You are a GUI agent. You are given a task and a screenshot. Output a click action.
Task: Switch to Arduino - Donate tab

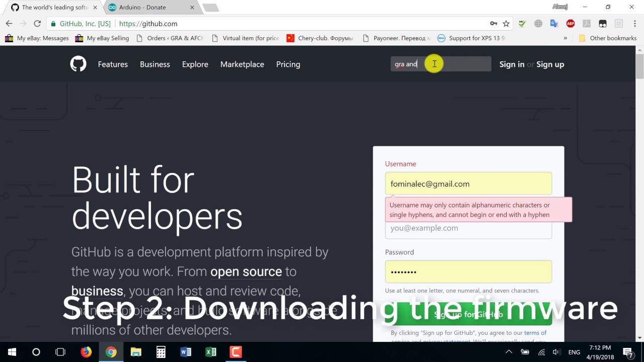[150, 8]
